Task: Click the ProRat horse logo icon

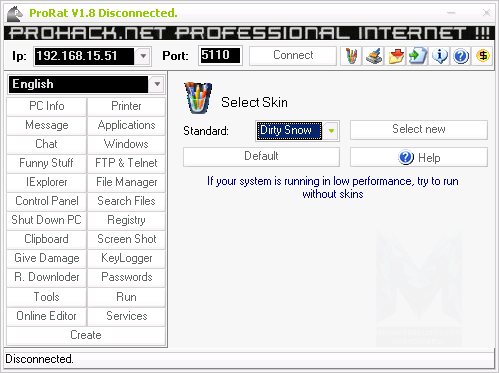Action: (x=15, y=14)
